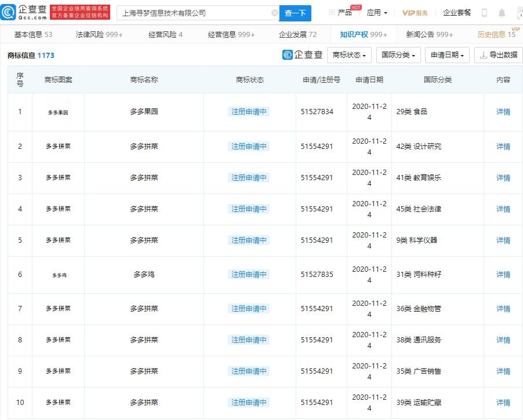
Task: Open the 应用 dropdown menu
Action: coord(377,13)
